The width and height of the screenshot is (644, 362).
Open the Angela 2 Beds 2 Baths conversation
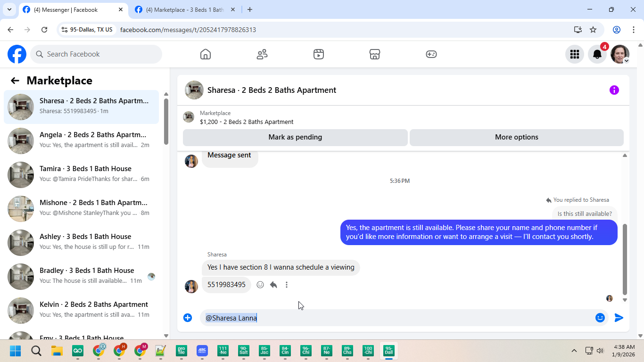82,141
